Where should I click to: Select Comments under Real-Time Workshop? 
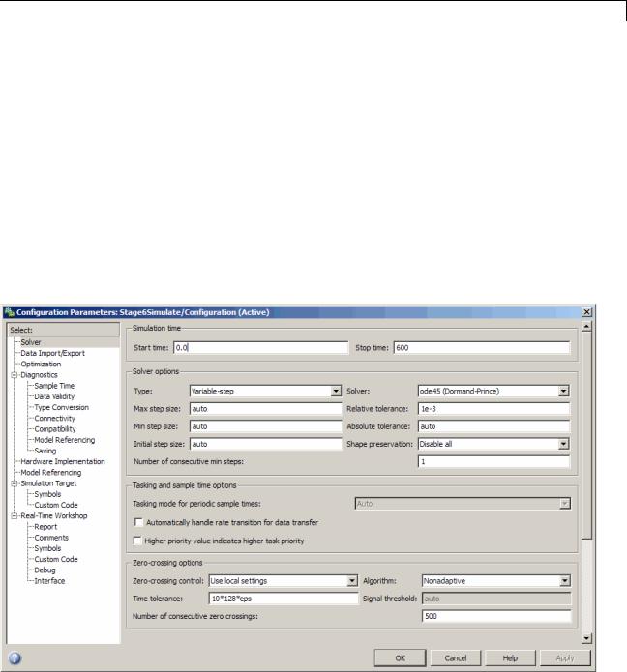click(x=51, y=538)
